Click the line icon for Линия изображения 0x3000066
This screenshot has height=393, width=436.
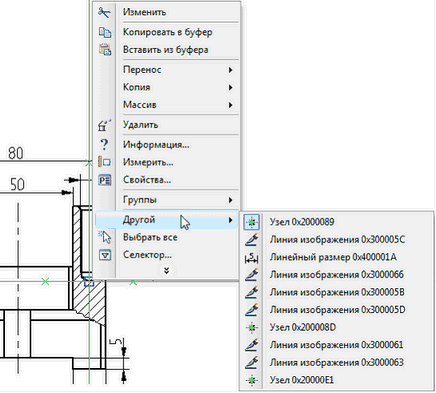coord(252,275)
